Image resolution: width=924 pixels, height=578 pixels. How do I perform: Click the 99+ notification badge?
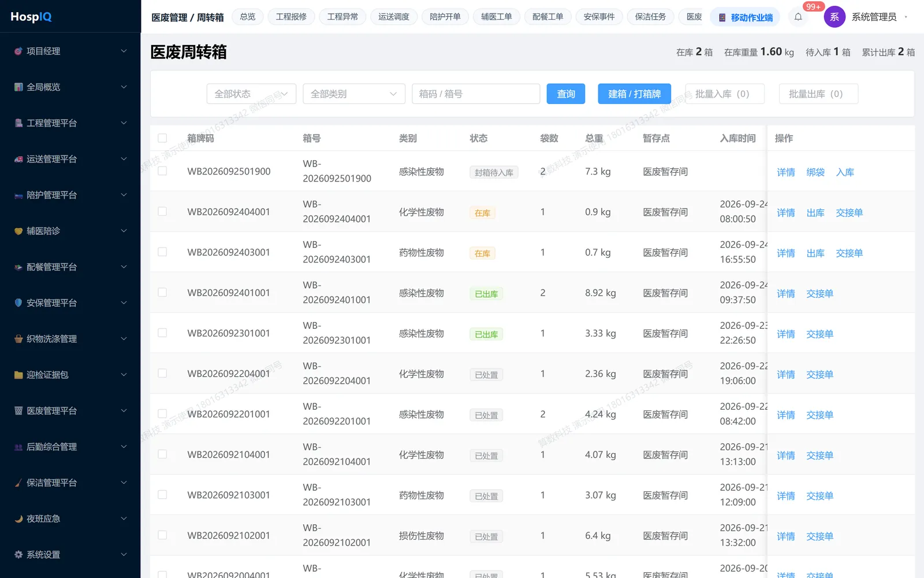click(x=813, y=6)
